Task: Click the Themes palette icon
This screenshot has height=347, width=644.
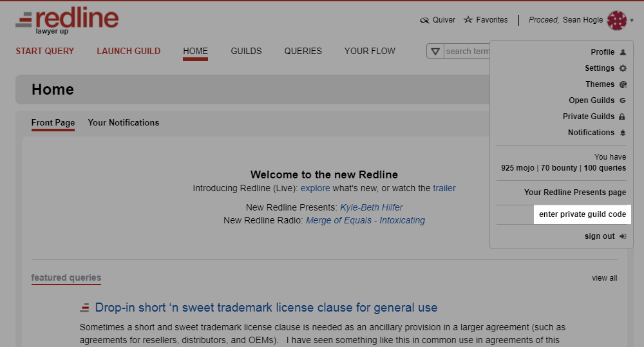Action: coord(623,84)
